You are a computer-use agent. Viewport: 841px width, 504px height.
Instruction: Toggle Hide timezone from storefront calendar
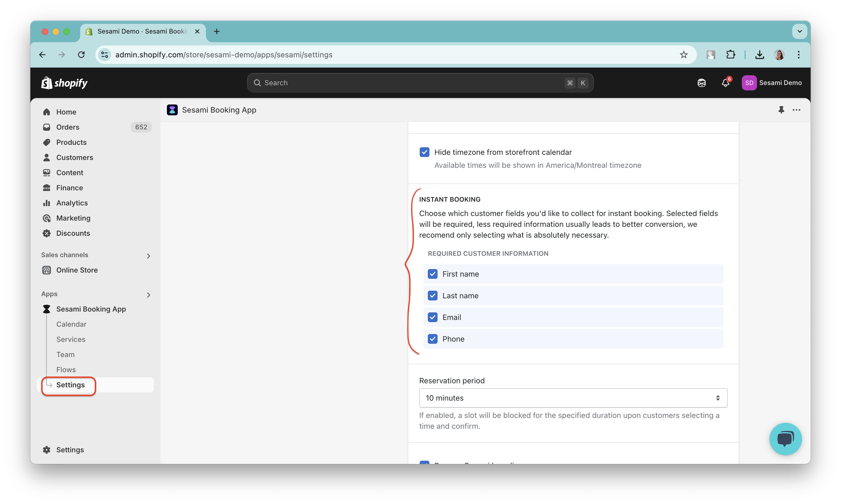click(x=424, y=152)
